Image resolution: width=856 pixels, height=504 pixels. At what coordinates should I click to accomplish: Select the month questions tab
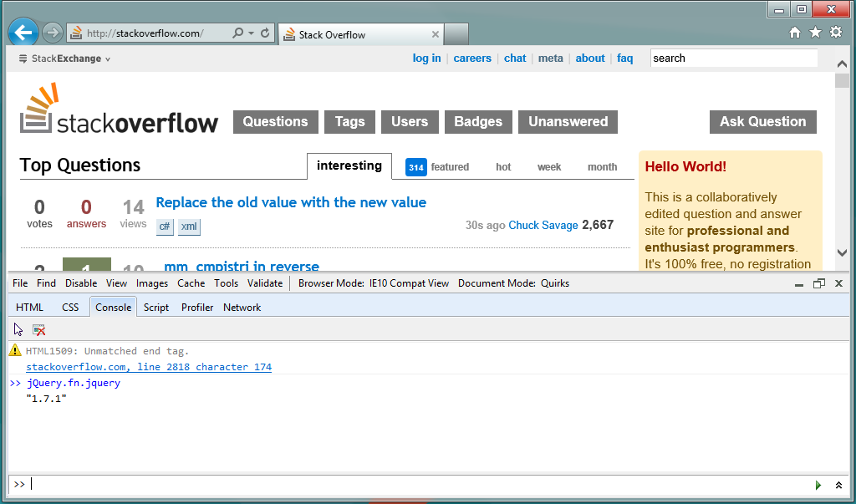coord(602,167)
